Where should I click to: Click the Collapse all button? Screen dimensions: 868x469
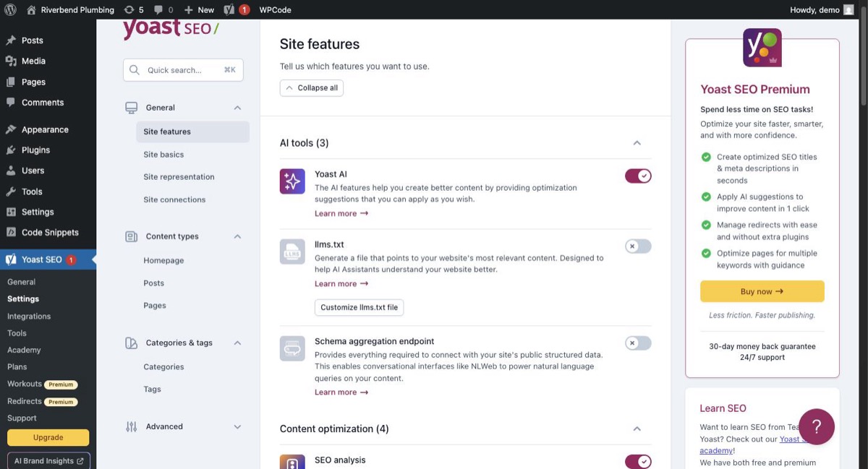(x=312, y=87)
